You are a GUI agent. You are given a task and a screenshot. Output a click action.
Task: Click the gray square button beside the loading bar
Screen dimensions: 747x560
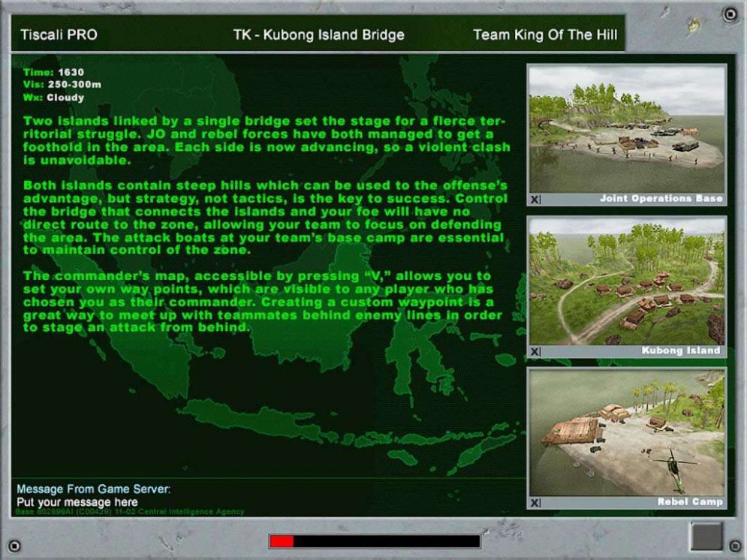pyautogui.click(x=706, y=537)
